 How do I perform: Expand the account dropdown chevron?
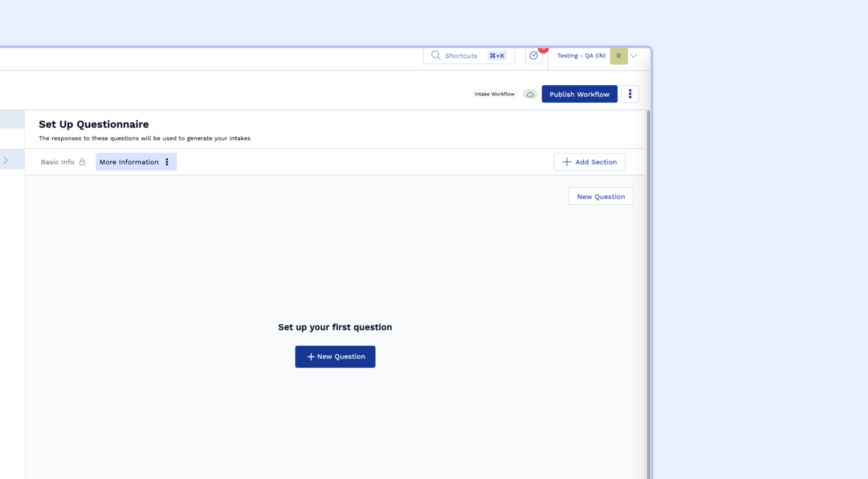click(634, 56)
